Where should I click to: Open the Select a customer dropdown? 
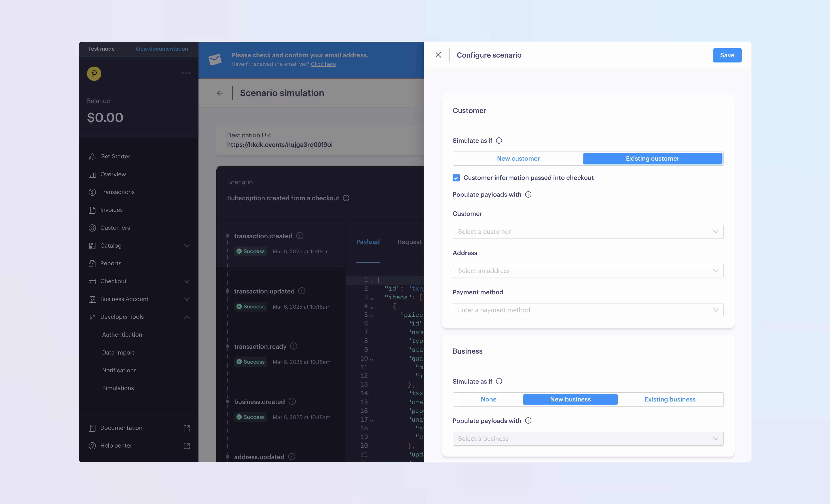(x=588, y=232)
